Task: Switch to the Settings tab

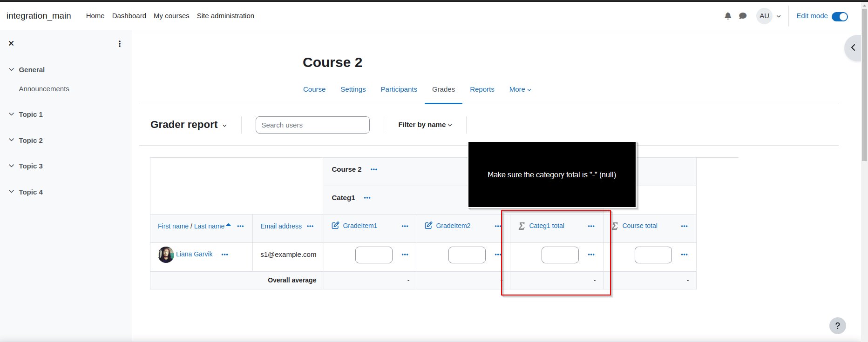Action: pos(353,89)
